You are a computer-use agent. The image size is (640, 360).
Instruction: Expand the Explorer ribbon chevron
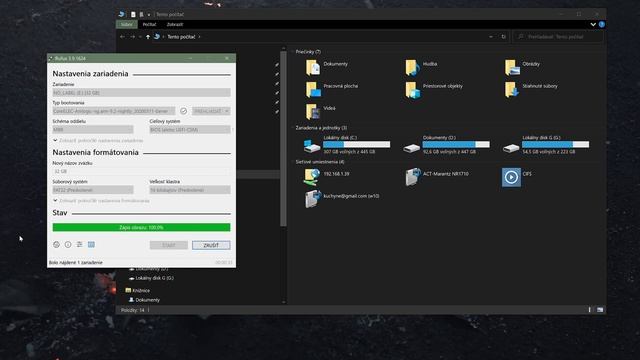point(593,24)
